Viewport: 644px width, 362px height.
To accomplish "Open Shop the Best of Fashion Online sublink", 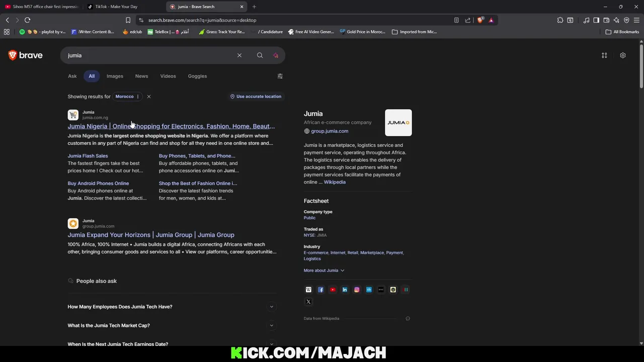I will pyautogui.click(x=198, y=184).
